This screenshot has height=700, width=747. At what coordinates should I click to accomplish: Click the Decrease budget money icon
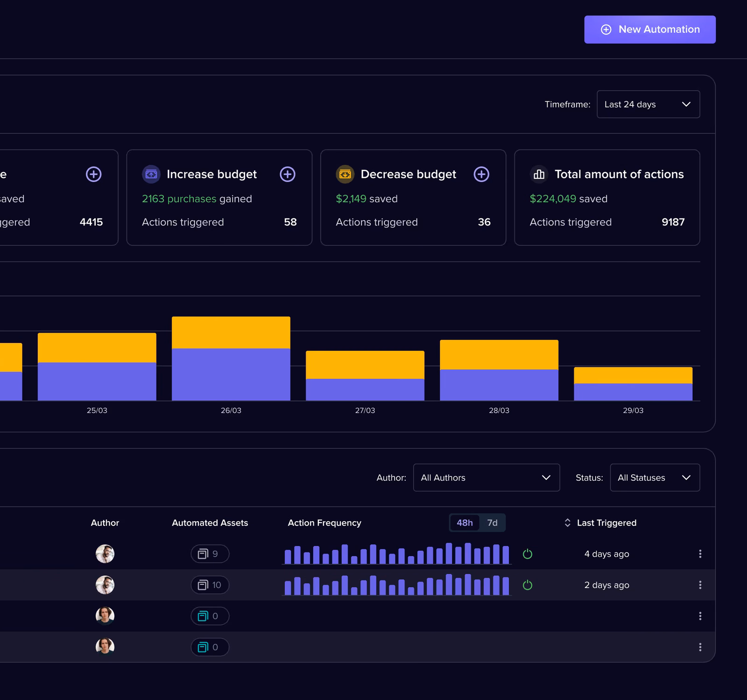coord(345,174)
